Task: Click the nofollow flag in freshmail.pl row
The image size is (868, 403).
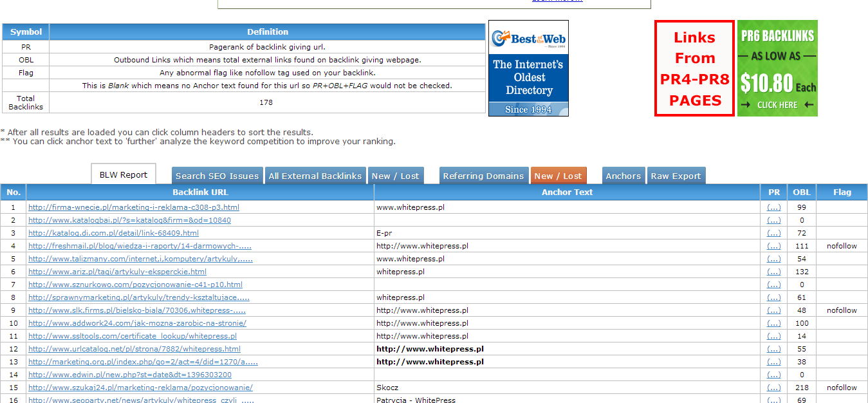Action: pyautogui.click(x=842, y=246)
